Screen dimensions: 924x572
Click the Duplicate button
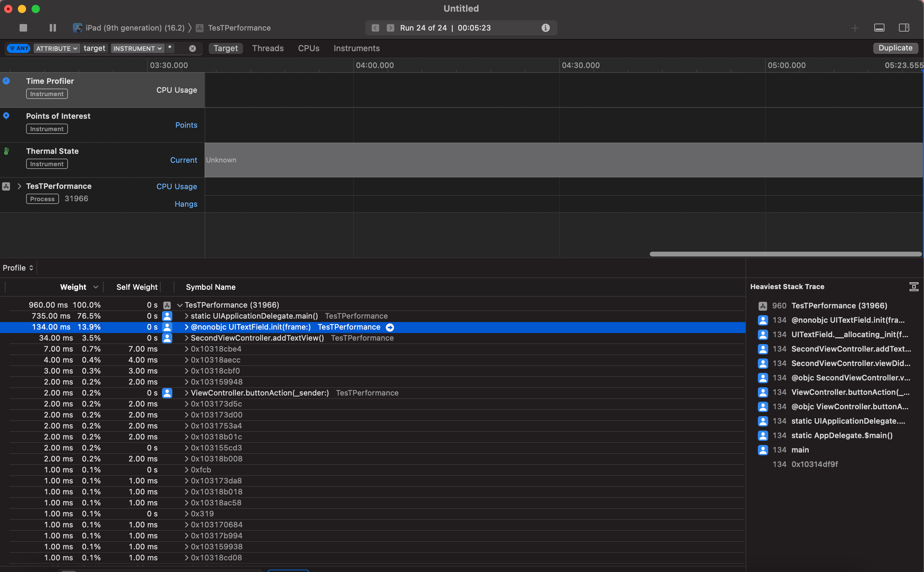(895, 48)
